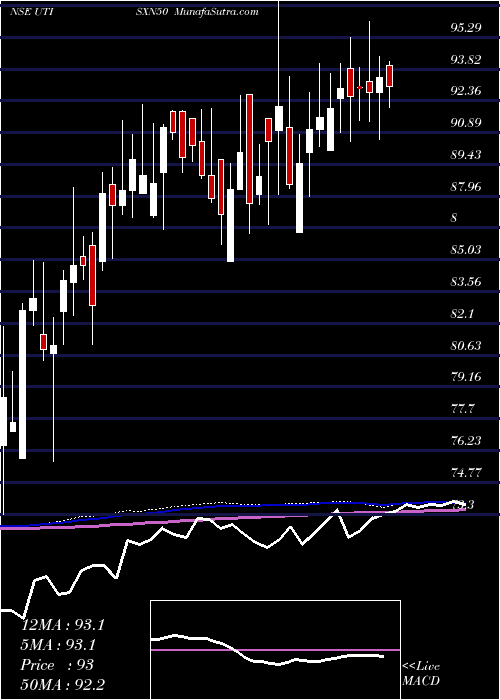Click the 79.16 price axis label

[x=466, y=377]
